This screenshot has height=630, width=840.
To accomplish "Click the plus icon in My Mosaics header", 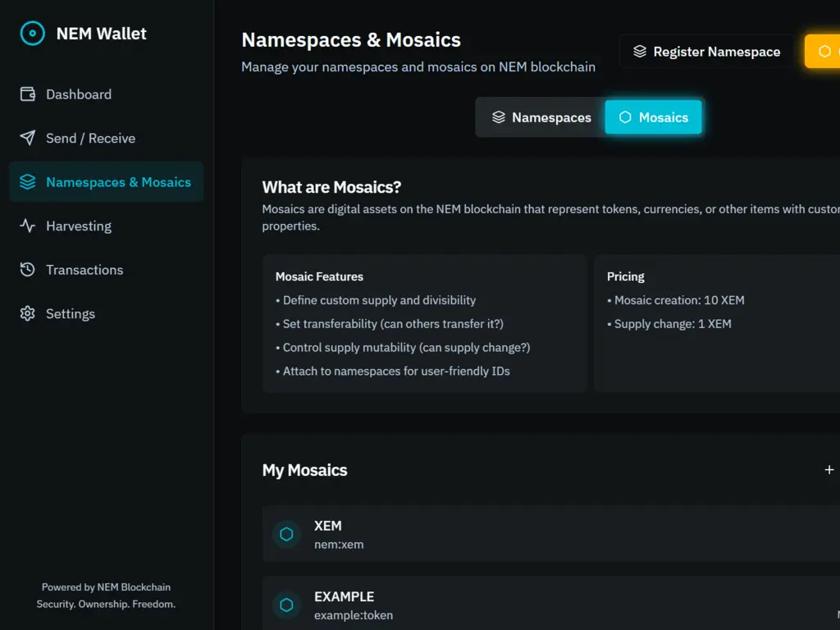I will 829,470.
